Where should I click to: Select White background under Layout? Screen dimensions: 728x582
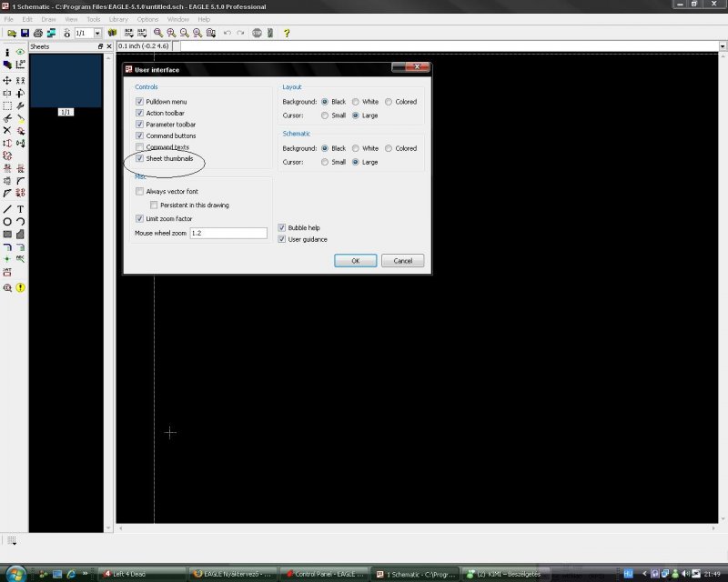coord(356,102)
